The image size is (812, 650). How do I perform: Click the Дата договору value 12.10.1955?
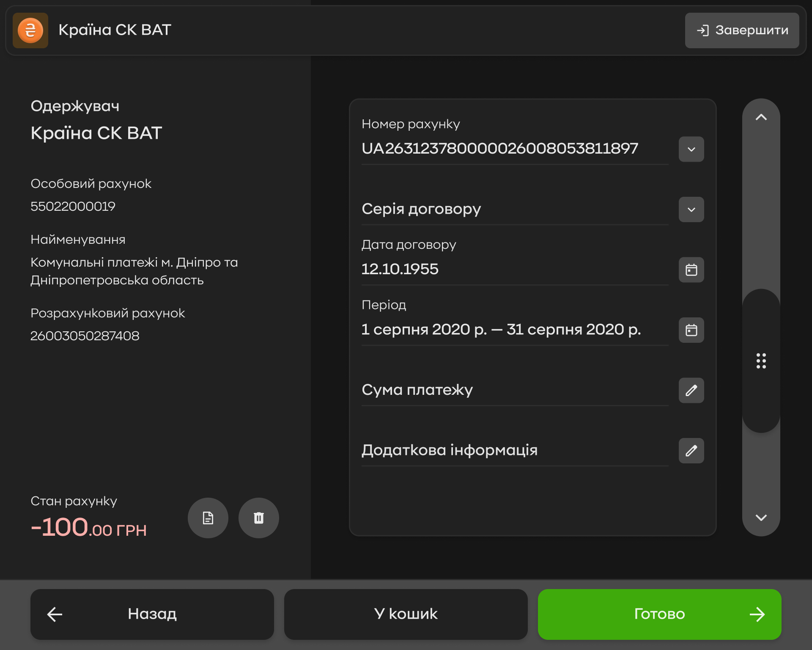pos(400,269)
